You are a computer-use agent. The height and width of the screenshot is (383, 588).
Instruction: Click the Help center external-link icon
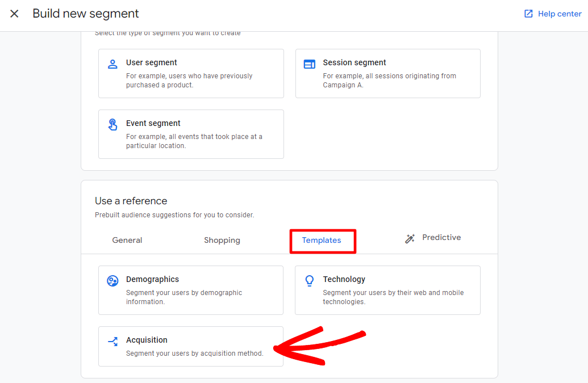click(528, 13)
